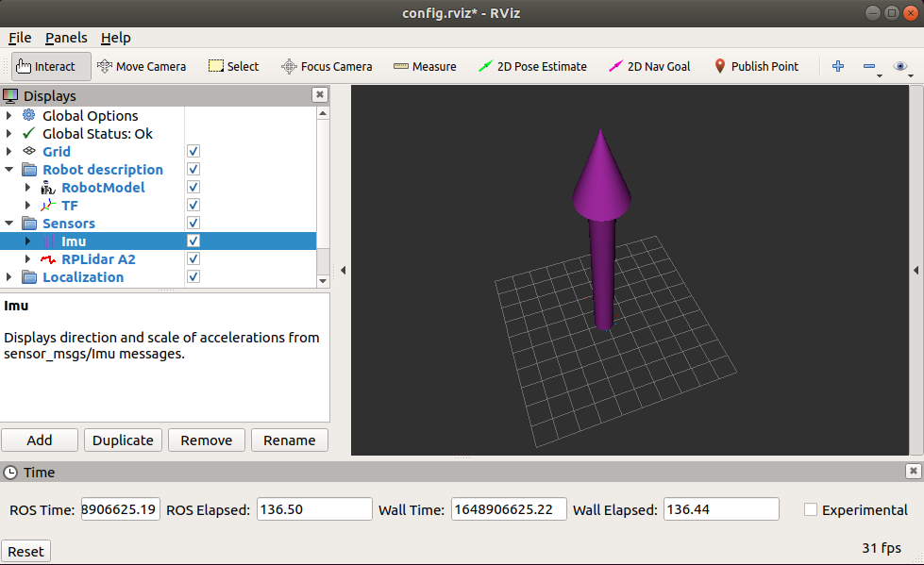This screenshot has width=924, height=565.
Task: Collapse the Robot description group
Action: [x=8, y=169]
